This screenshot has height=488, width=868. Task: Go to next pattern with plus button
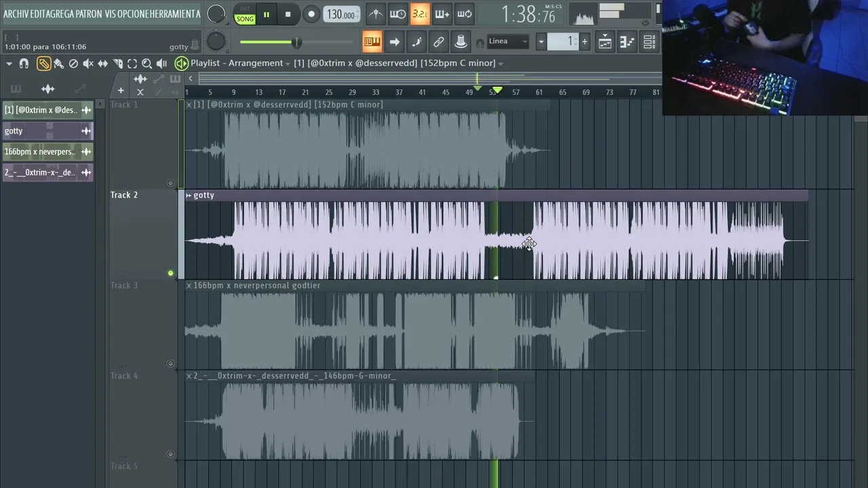click(585, 42)
